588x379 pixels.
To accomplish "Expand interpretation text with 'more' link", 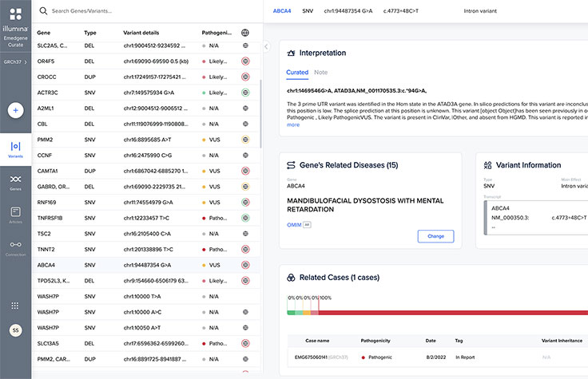I will pos(293,124).
